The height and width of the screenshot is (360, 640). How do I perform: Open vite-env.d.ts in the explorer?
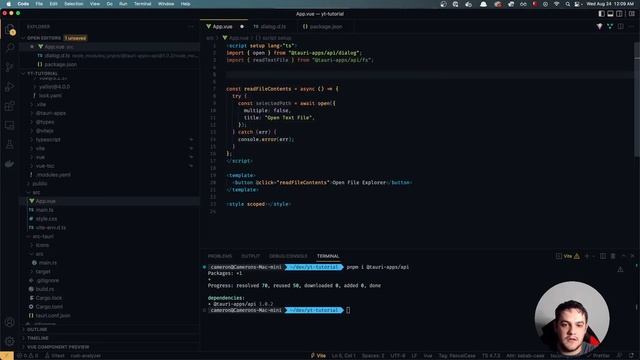click(x=51, y=227)
